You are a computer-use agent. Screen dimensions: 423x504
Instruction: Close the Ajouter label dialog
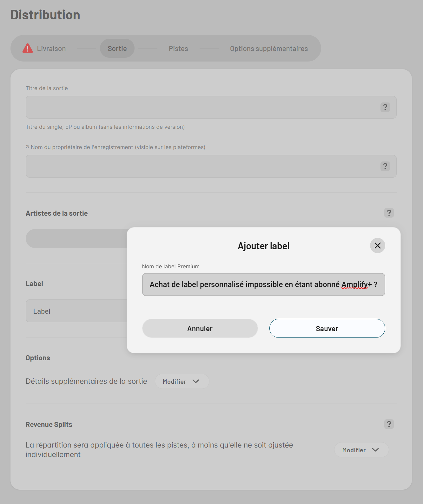click(x=377, y=245)
